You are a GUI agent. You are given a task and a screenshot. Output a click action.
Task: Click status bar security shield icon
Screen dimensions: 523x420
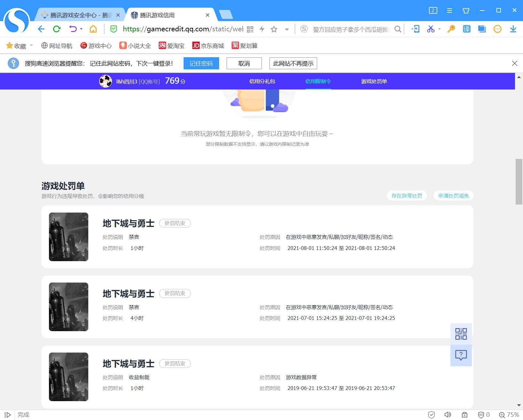(x=431, y=415)
